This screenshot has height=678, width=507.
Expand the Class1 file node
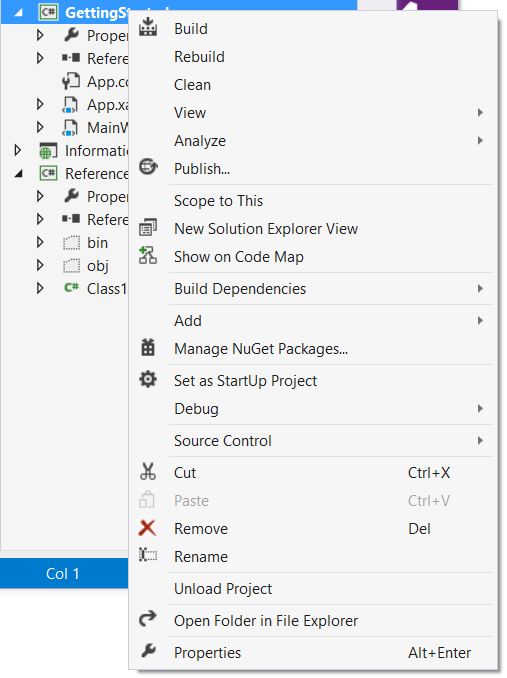point(40,288)
